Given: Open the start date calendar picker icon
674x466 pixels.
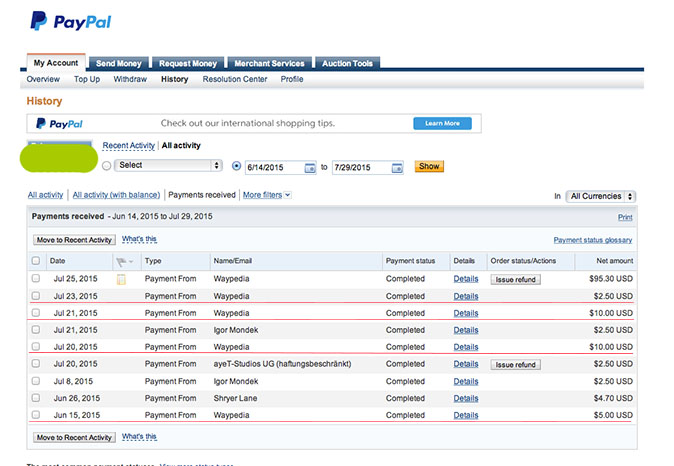Looking at the screenshot, I should 310,168.
